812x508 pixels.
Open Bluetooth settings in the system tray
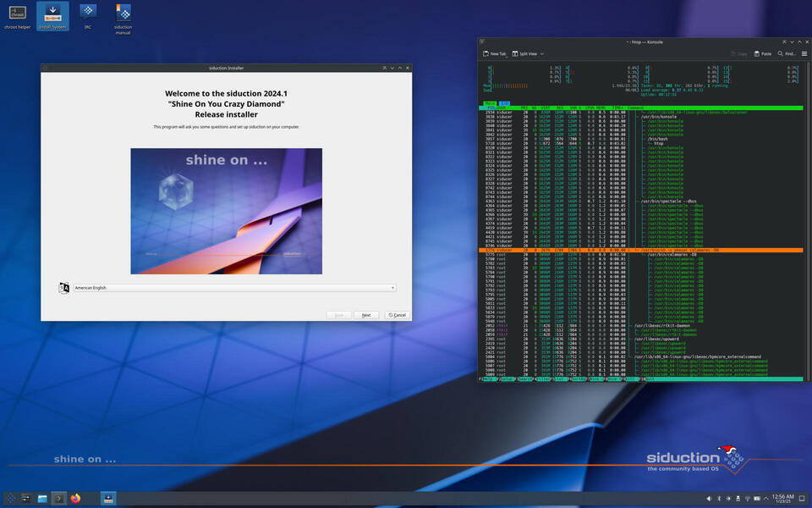coord(719,499)
